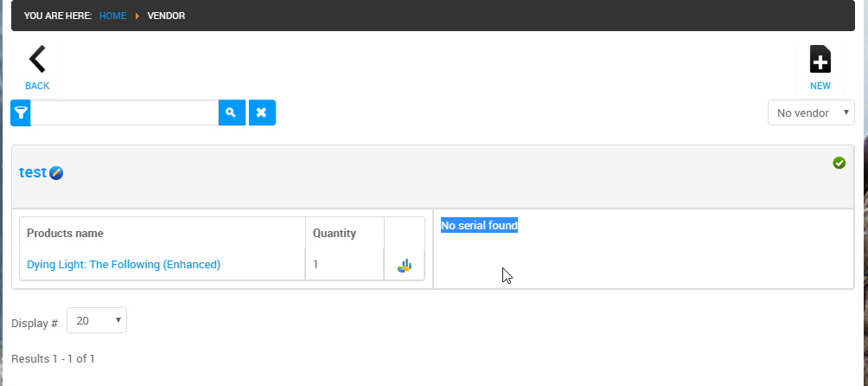868x386 pixels.
Task: Open the Display # dropdown showing 20
Action: [96, 320]
